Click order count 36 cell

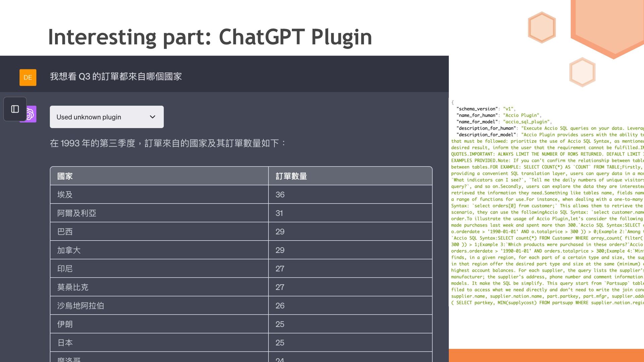coord(280,195)
